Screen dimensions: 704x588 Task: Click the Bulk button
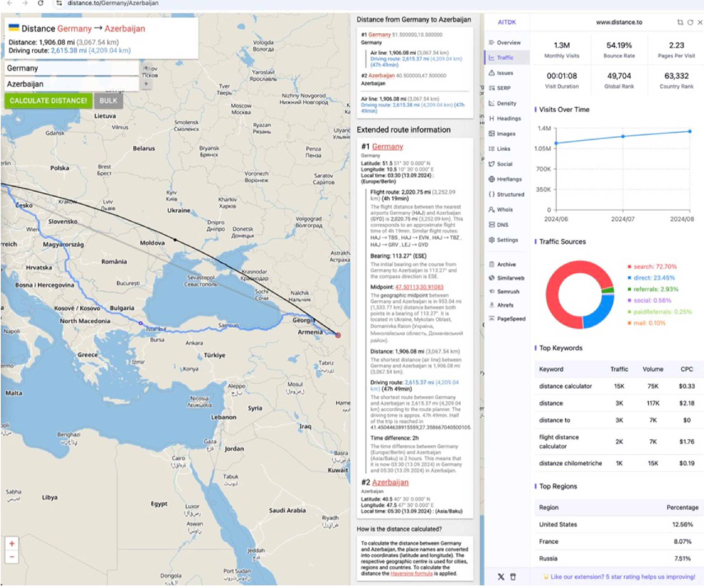pos(108,101)
